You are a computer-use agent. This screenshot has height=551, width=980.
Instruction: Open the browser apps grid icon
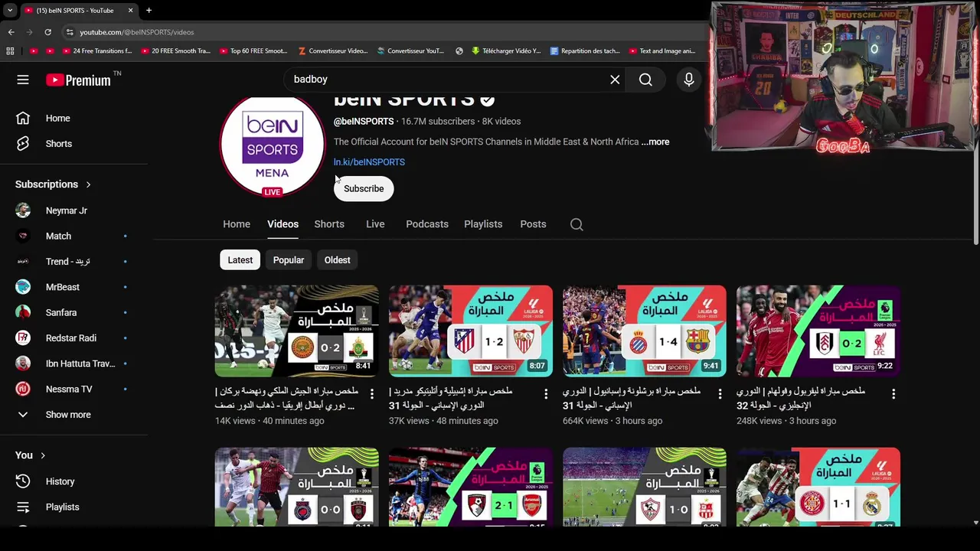point(10,51)
